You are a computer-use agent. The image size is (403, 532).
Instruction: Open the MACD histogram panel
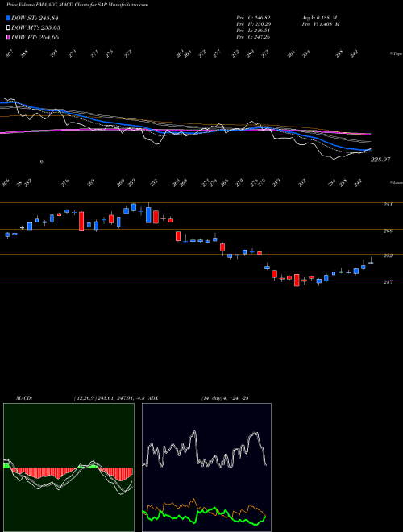[69, 468]
